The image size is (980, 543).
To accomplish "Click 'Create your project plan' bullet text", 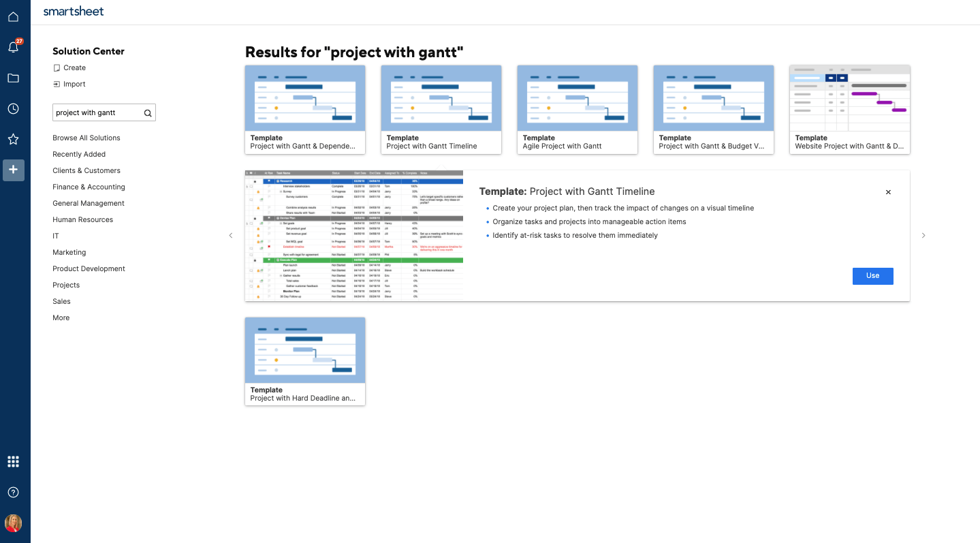I will point(623,208).
